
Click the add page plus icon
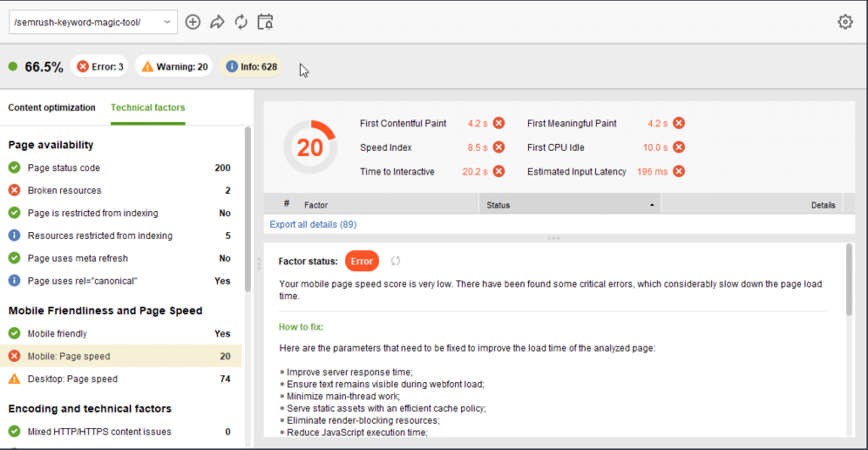192,22
